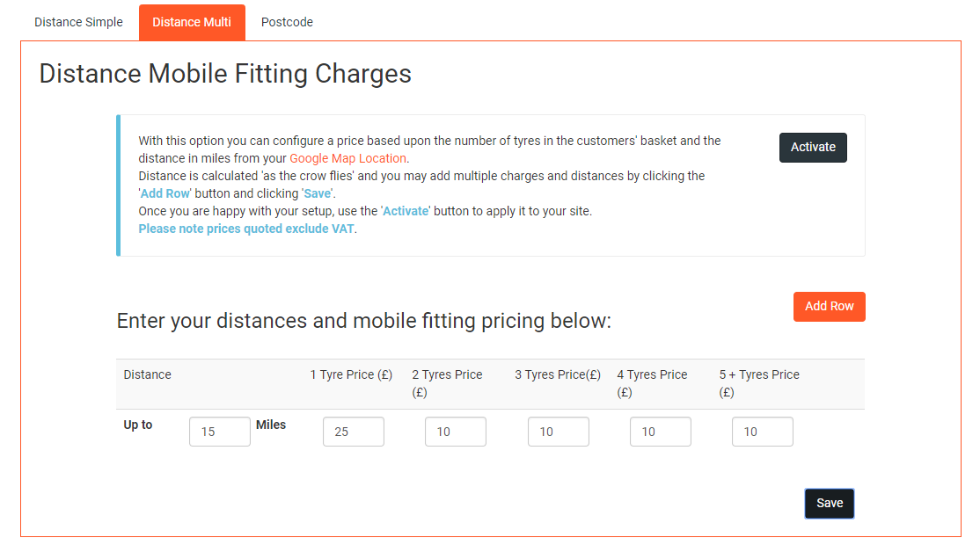
Task: Click the Save button at the bottom
Action: 830,503
